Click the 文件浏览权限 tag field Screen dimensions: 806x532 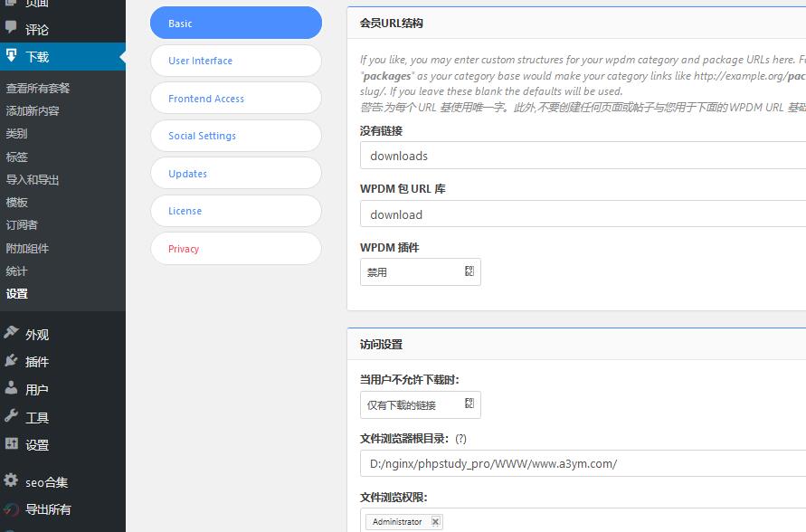coord(583,520)
